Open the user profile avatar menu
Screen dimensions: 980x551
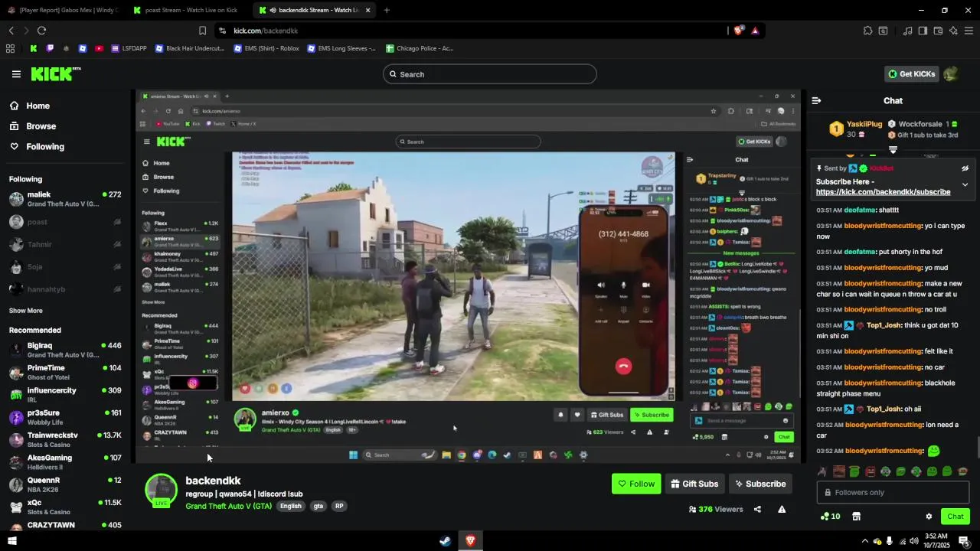click(x=951, y=74)
